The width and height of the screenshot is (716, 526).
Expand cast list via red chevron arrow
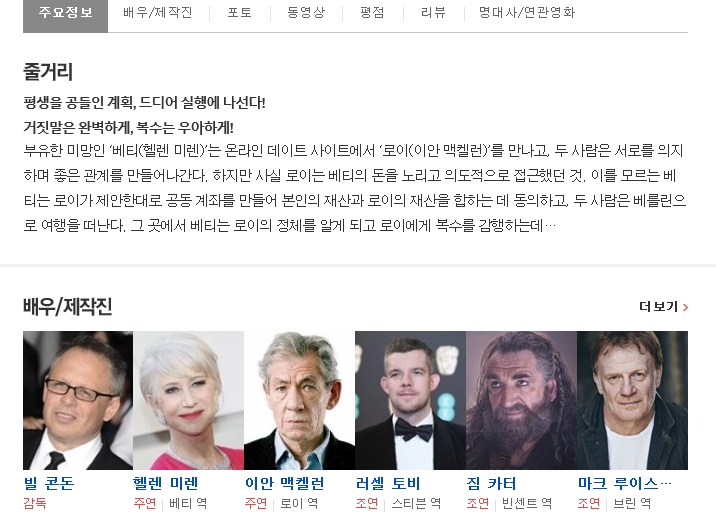point(685,307)
